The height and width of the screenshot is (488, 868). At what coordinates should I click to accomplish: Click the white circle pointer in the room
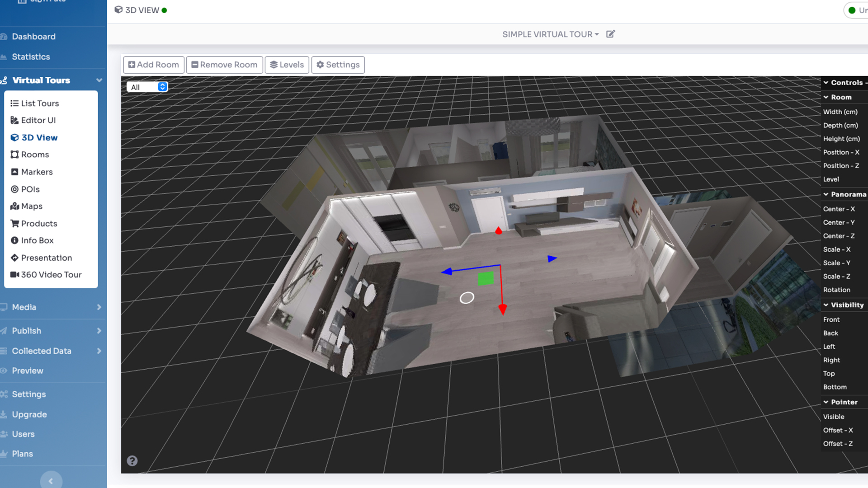tap(467, 298)
